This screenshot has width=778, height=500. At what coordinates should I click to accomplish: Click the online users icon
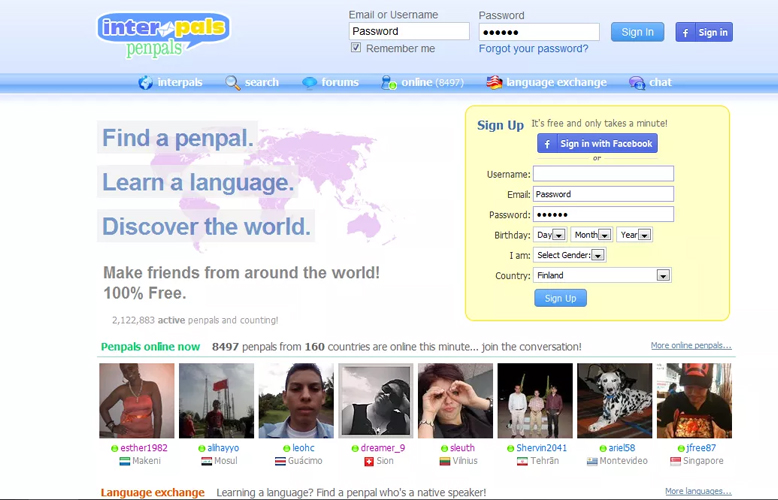[388, 83]
